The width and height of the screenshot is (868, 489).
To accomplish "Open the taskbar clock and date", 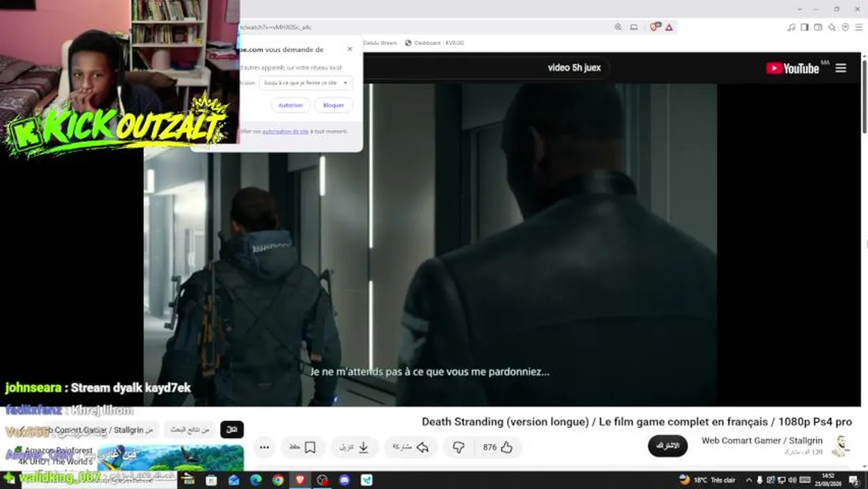I will (828, 480).
